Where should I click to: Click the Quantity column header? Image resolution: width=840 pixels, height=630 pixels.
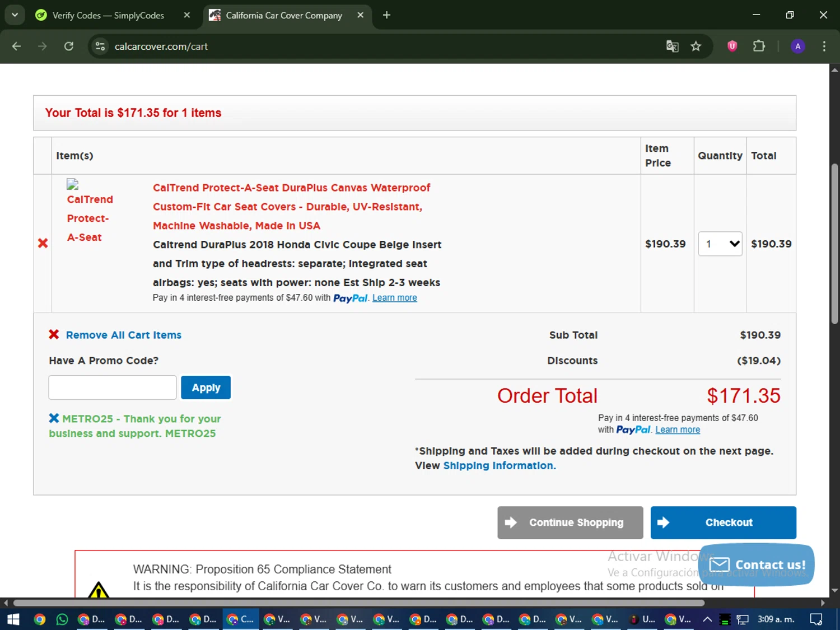720,156
